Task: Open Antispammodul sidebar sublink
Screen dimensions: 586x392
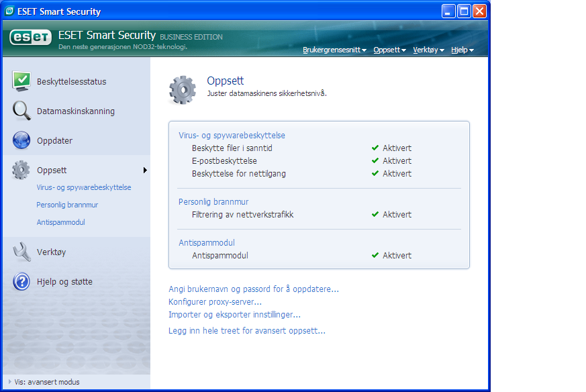Action: [x=60, y=222]
